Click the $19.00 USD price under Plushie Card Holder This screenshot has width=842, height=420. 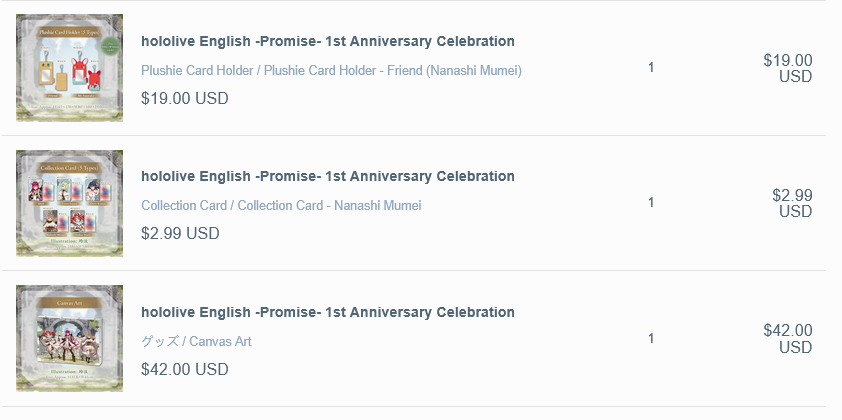[x=185, y=98]
